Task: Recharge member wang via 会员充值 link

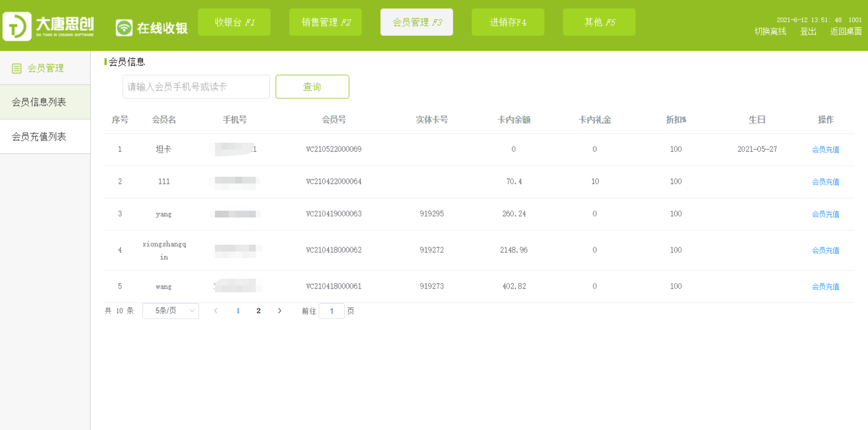Action: (x=825, y=286)
